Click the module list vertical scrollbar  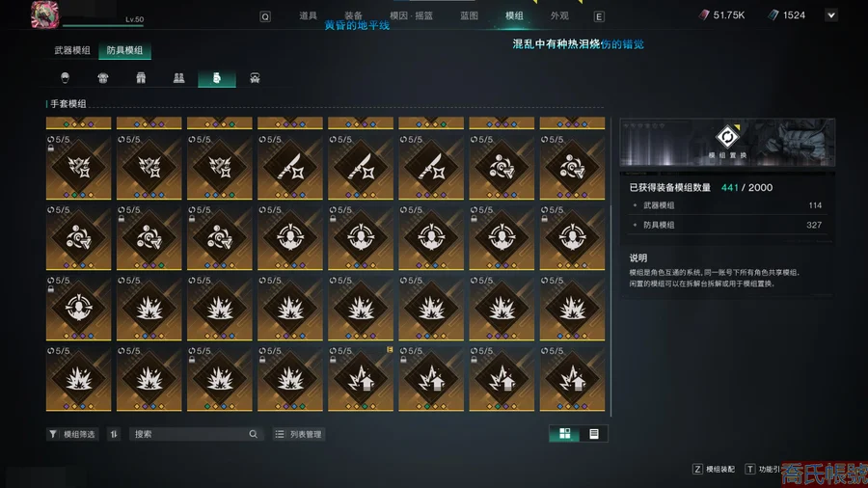coord(610,310)
